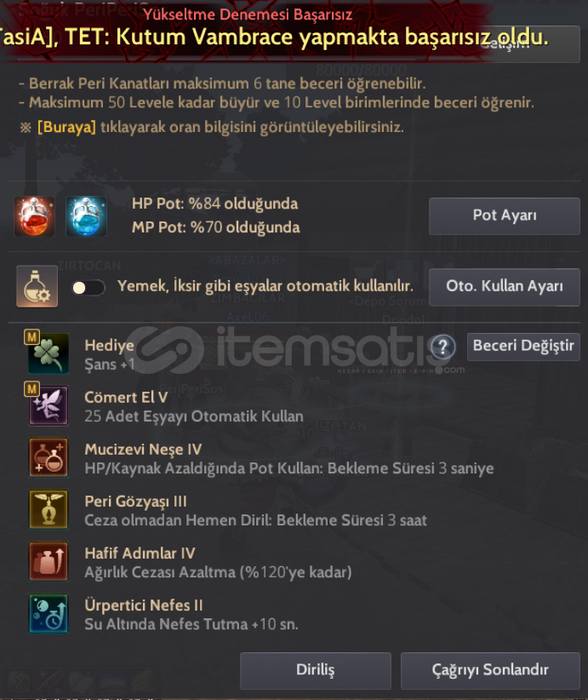Open Pot Ayarı settings
The width and height of the screenshot is (588, 700).
(505, 216)
